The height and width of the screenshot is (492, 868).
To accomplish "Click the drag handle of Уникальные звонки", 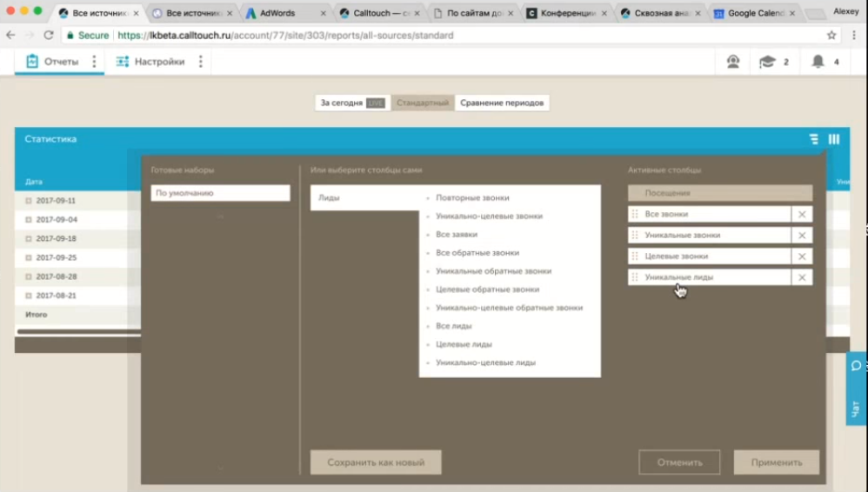I will (x=635, y=236).
